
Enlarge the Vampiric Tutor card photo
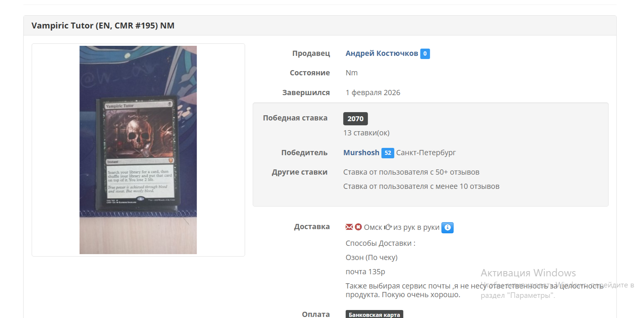pyautogui.click(x=138, y=150)
